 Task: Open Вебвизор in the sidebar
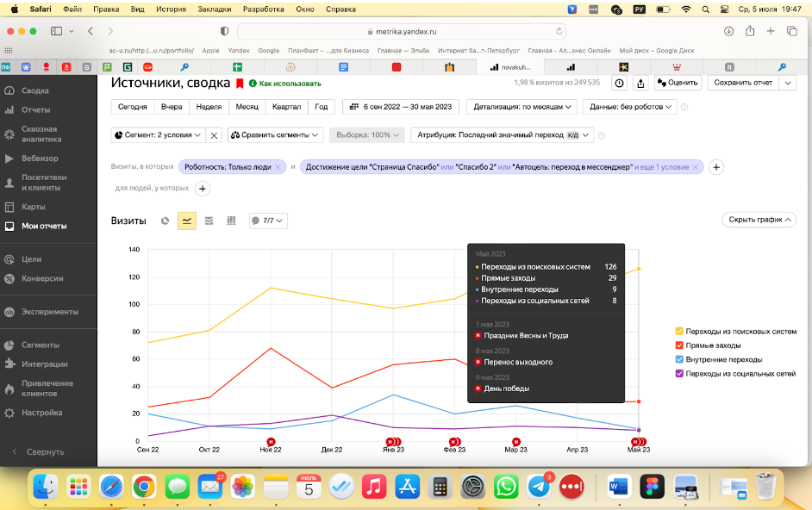(40, 159)
